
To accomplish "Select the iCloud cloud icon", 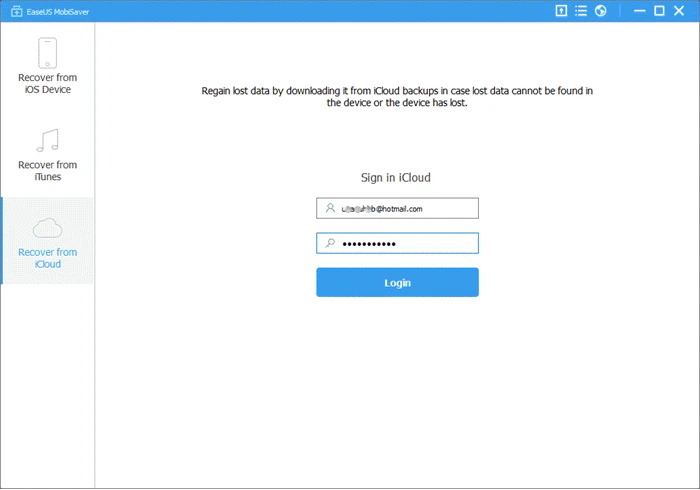I will (x=47, y=228).
